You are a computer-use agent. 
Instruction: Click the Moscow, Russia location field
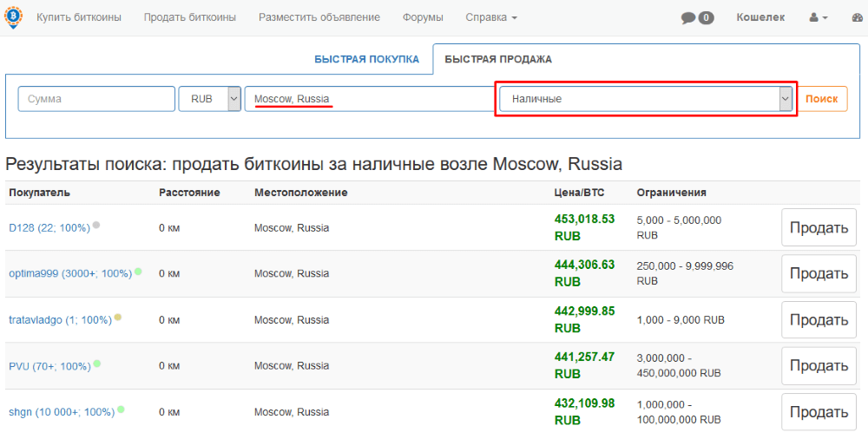pos(369,99)
